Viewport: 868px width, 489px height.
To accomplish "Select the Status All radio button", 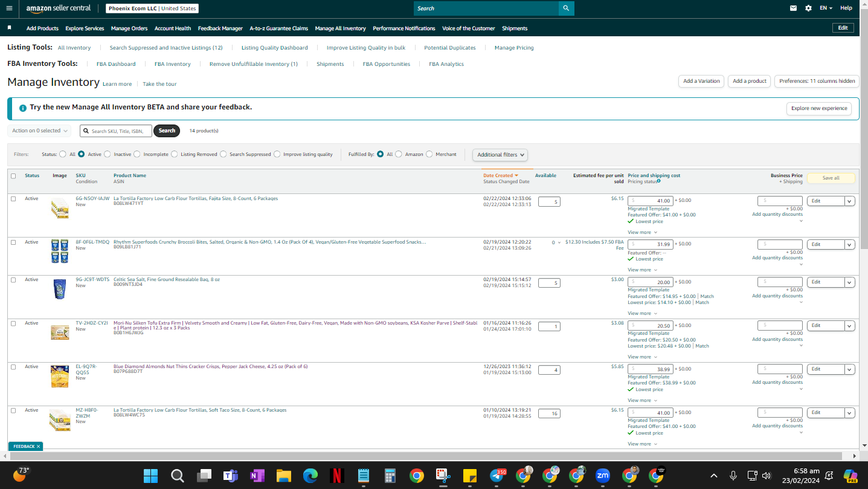I will (x=63, y=154).
